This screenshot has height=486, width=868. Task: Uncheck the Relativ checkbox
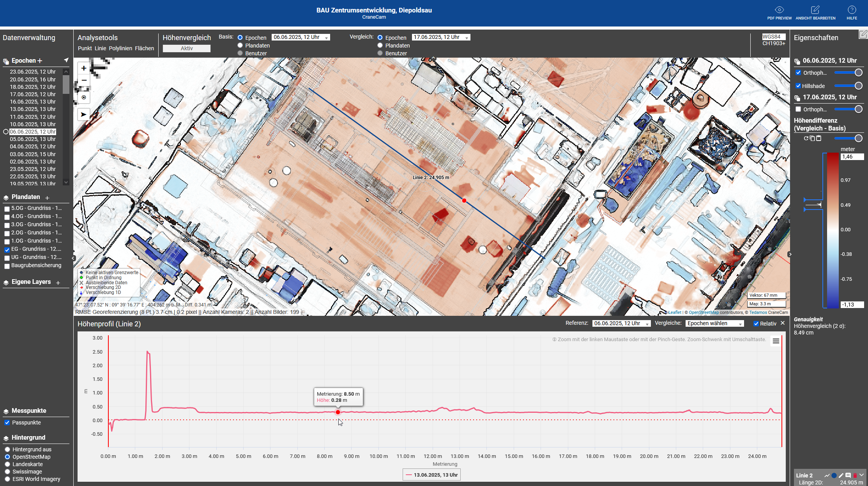click(x=756, y=324)
